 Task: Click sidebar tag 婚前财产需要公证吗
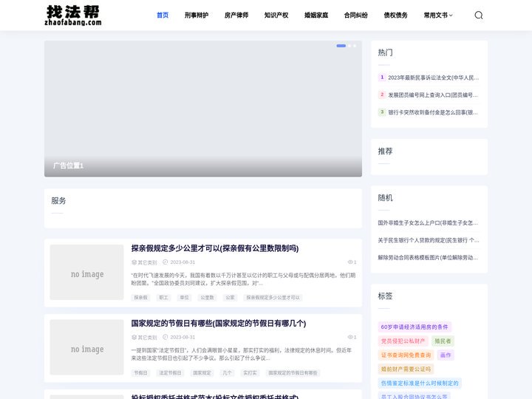(406, 369)
